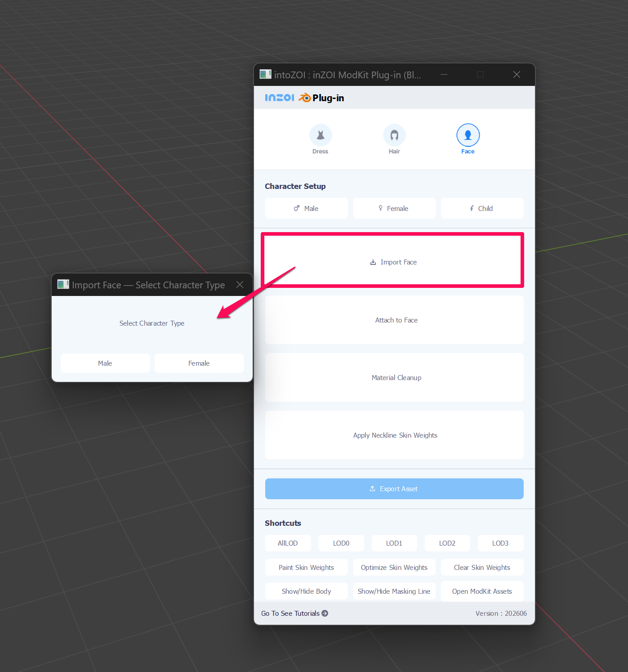Toggle Show/Hide Body
This screenshot has width=628, height=672.
click(307, 591)
